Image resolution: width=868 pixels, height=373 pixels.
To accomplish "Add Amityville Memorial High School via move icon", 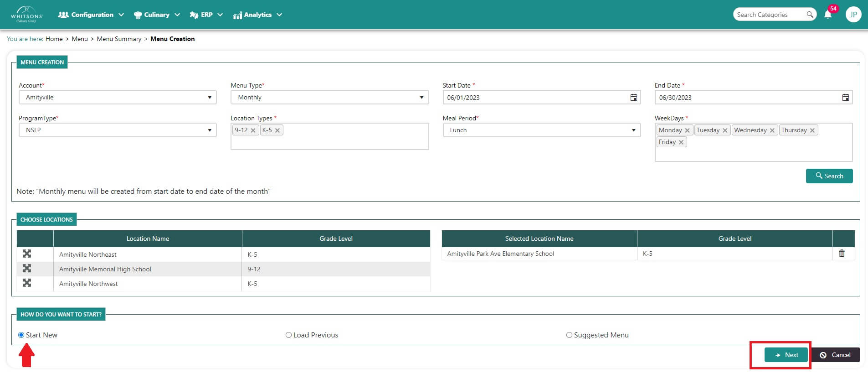I will 27,269.
